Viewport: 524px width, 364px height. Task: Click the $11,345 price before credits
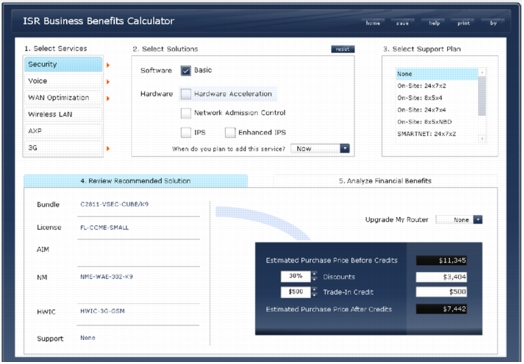point(441,260)
